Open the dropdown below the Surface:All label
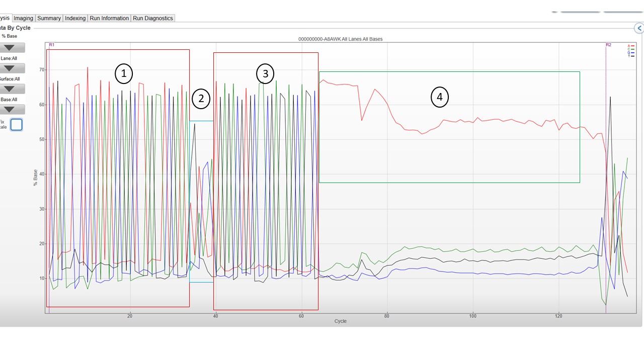 point(9,89)
